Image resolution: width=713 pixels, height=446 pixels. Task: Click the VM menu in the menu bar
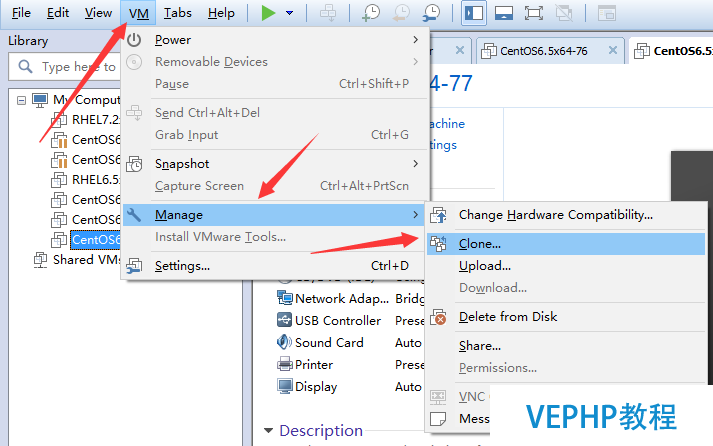tap(138, 13)
